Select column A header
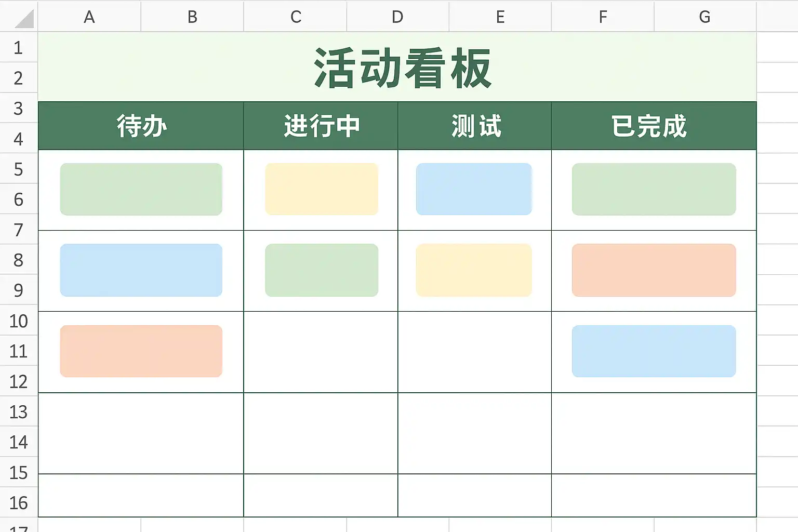This screenshot has height=532, width=798. point(89,17)
